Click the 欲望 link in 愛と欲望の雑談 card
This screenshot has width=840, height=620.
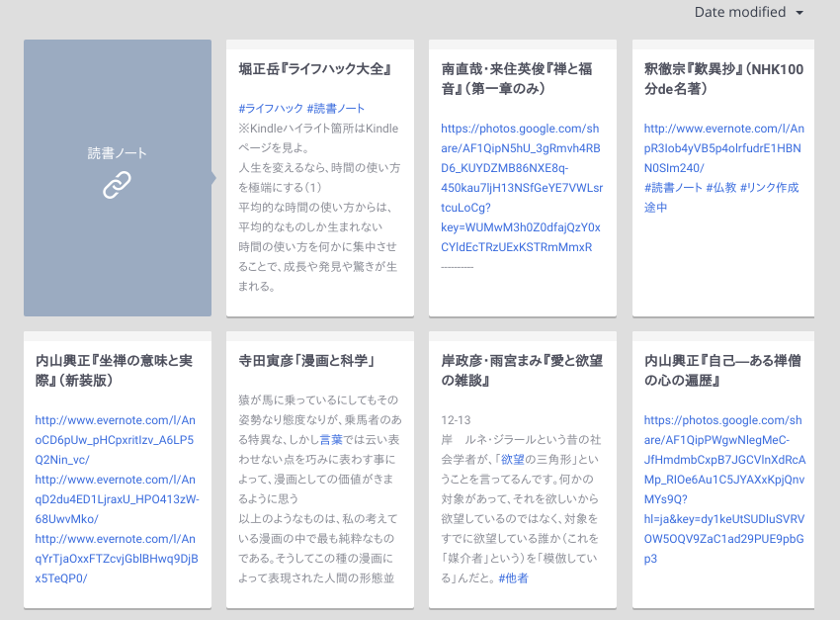pos(513,459)
